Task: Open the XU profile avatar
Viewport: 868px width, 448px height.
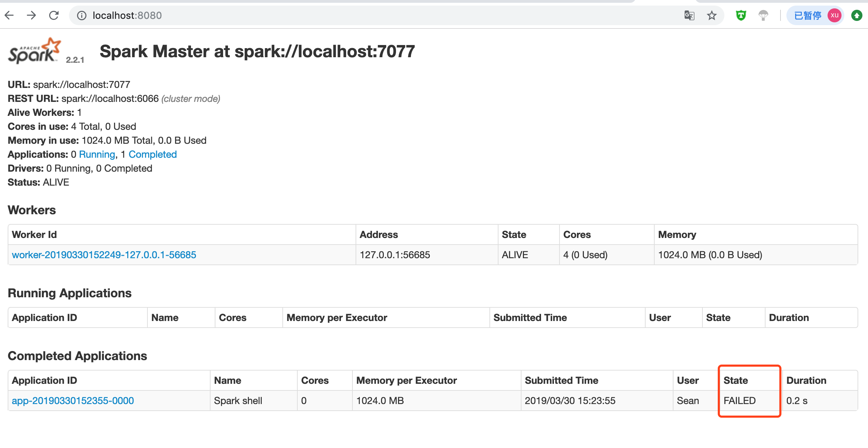Action: 835,15
